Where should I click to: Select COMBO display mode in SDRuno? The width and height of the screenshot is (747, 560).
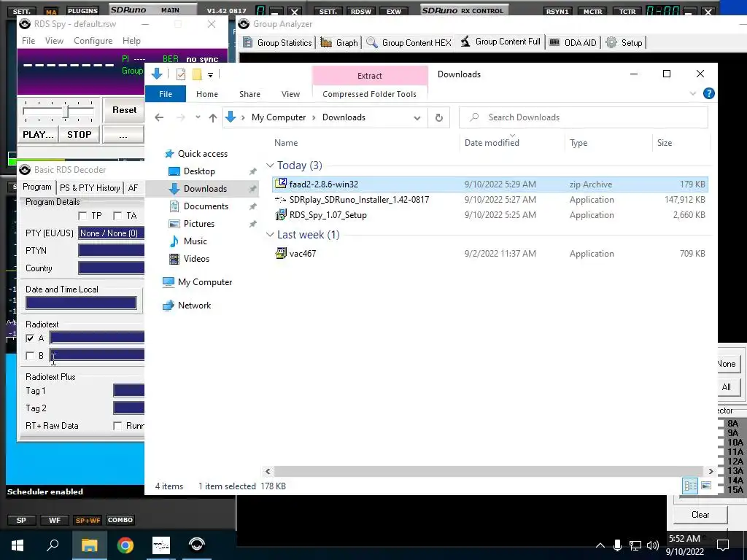120,520
